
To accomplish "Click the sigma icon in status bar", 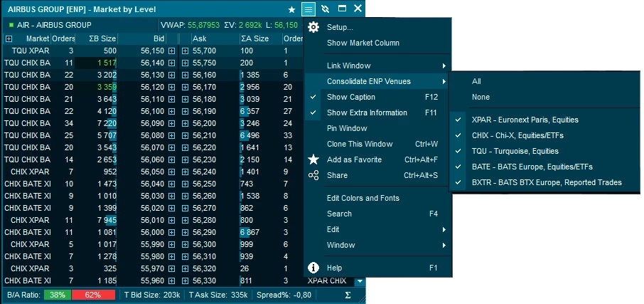I will pos(348,295).
